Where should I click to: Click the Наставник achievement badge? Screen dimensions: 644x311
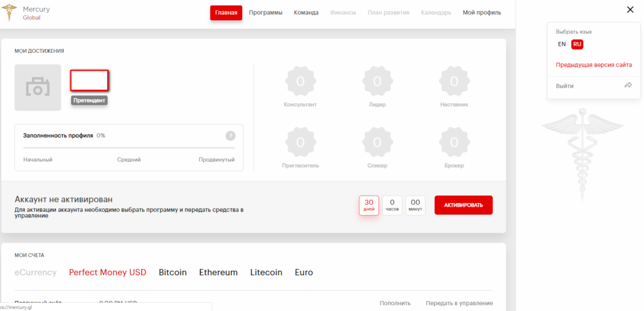[454, 81]
